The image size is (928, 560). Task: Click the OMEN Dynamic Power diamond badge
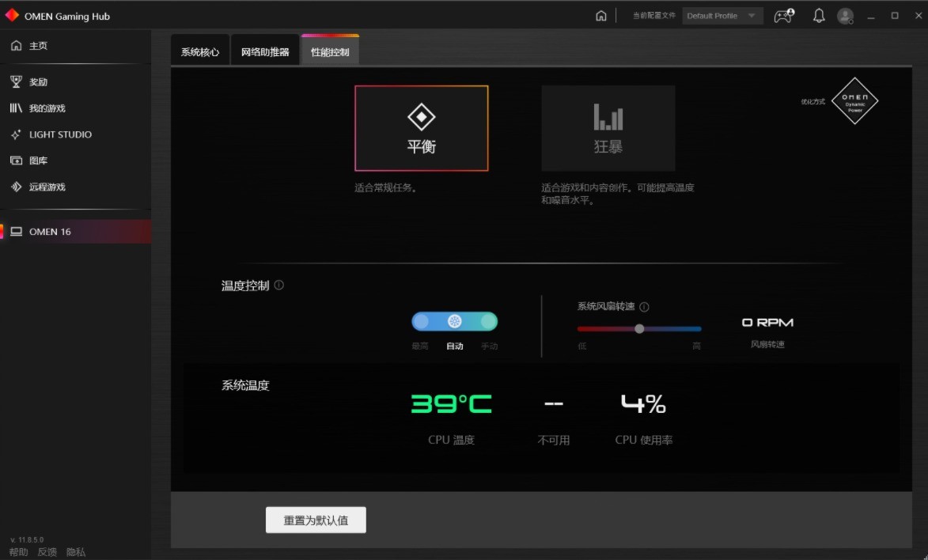(854, 101)
